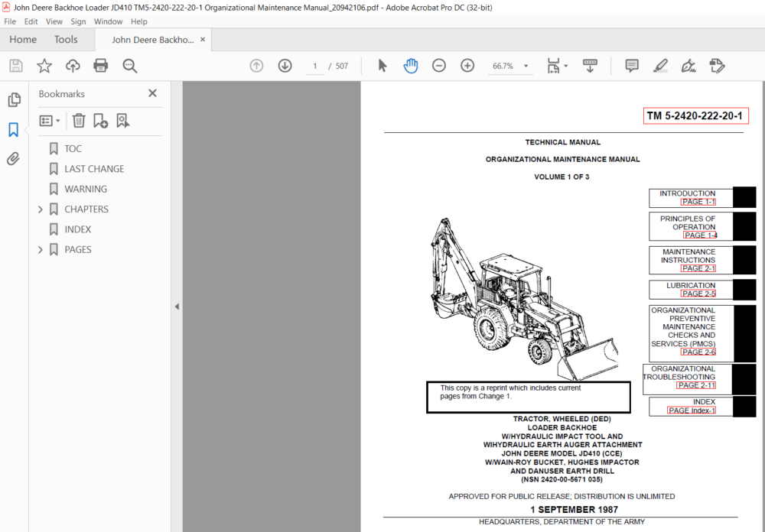This screenshot has width=765, height=532.
Task: Zoom out with the minus icon
Action: tap(439, 66)
